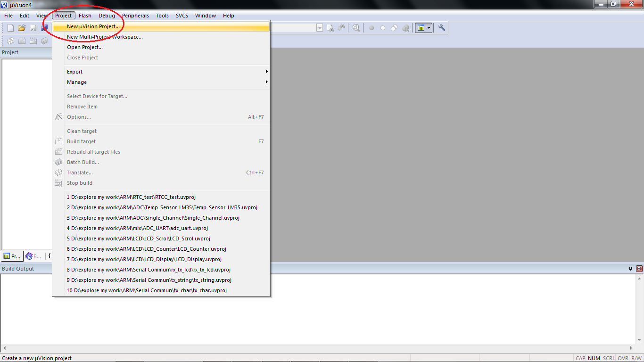
Task: Open the File menu
Action: [8, 16]
